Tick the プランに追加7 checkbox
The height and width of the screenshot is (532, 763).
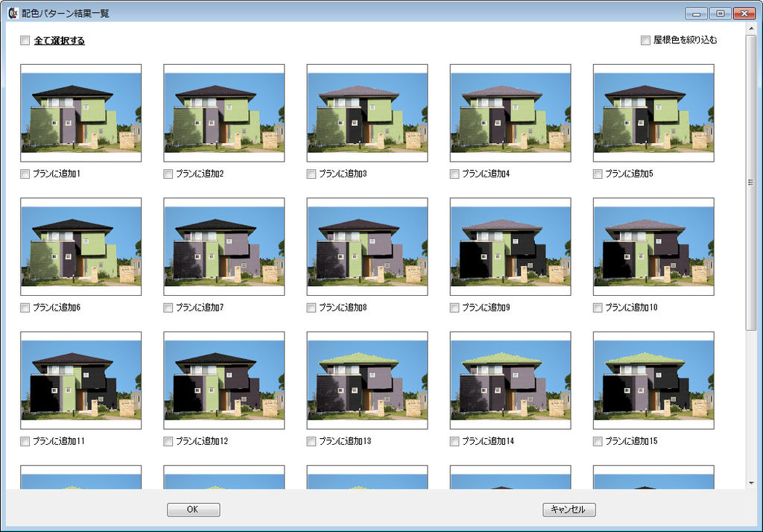point(168,308)
